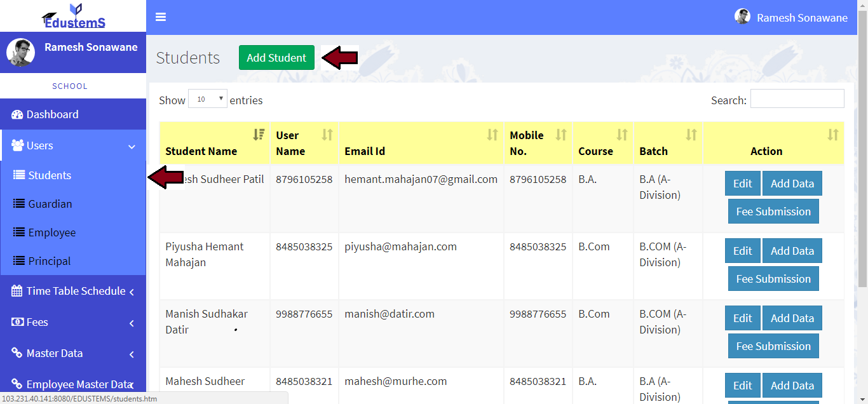Click Edit for mahesh@murhe.com row

tap(742, 386)
